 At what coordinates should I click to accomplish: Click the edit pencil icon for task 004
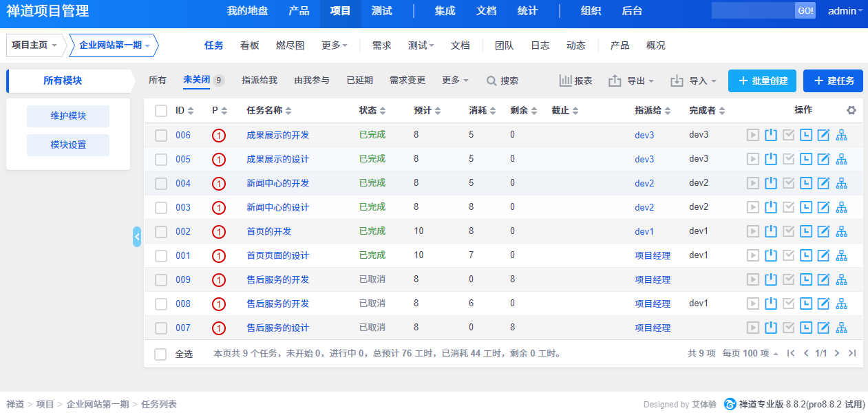click(823, 183)
